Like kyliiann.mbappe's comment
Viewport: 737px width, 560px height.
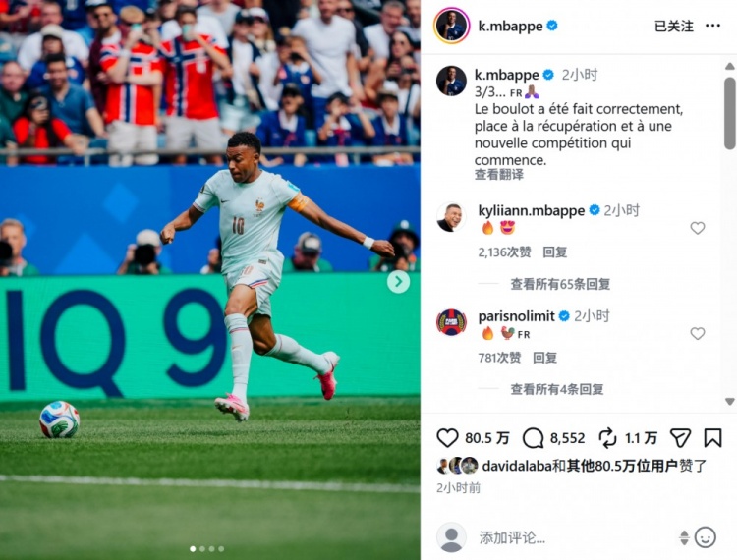click(x=698, y=228)
